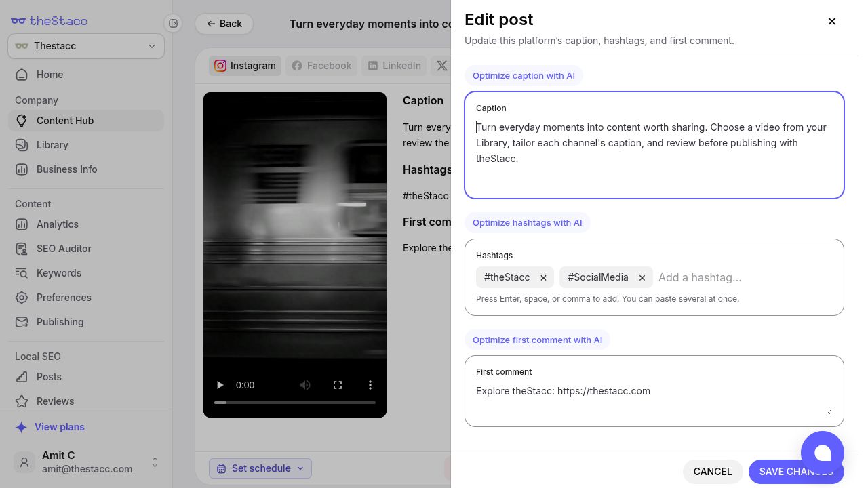Image resolution: width=868 pixels, height=488 pixels.
Task: Click the Publishing envelope icon
Action: (x=22, y=322)
